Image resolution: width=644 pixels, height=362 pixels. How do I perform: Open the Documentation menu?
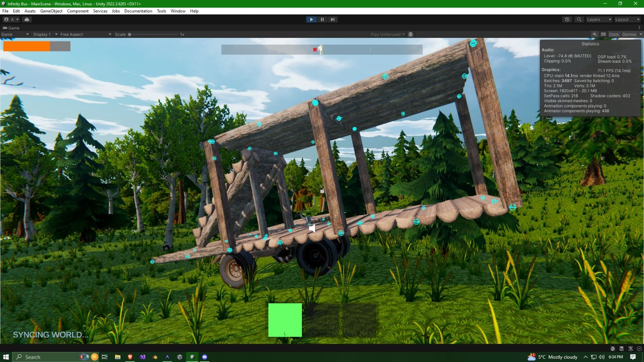138,11
